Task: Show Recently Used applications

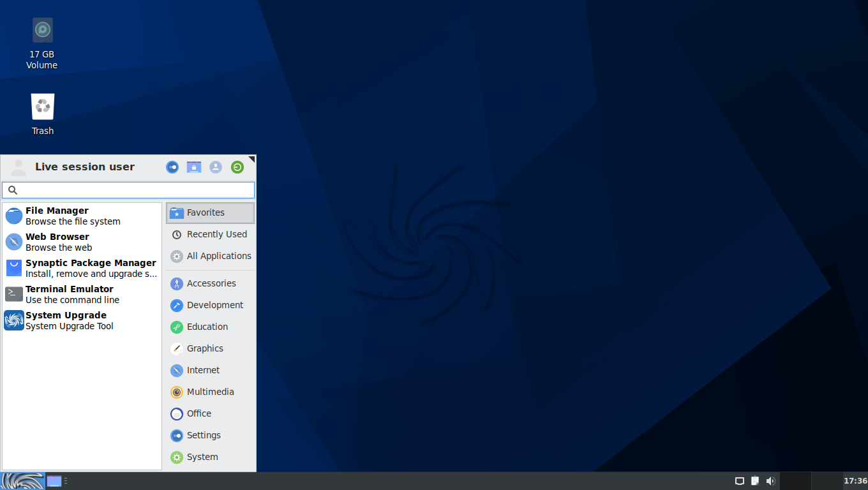Action: coord(210,234)
